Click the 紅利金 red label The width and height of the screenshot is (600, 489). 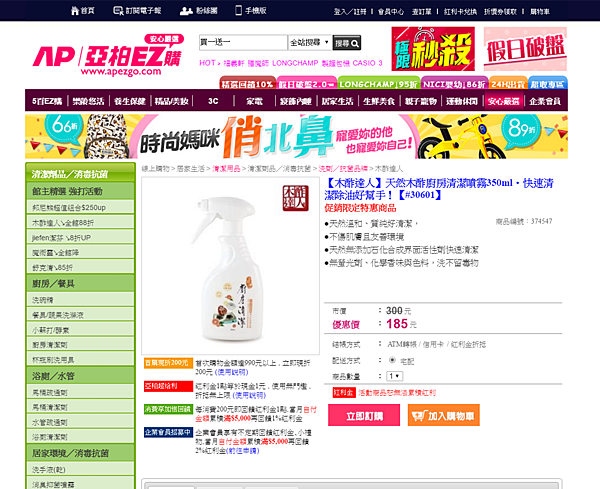point(344,393)
